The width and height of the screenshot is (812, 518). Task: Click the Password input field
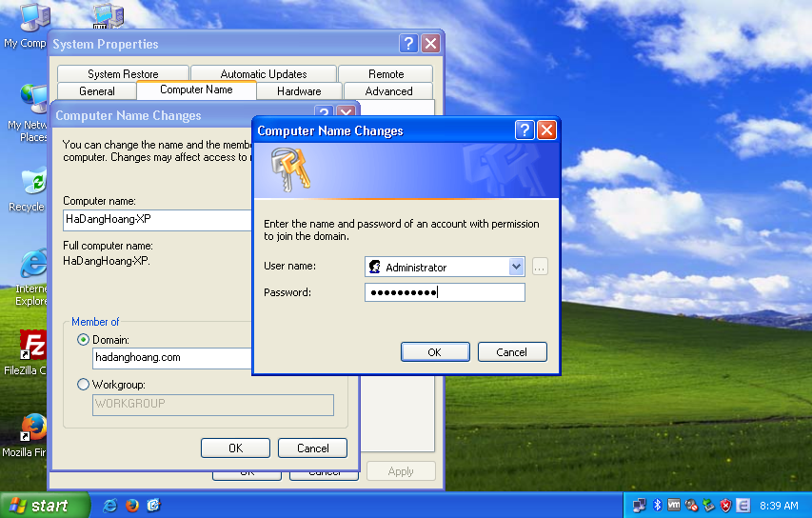point(445,292)
